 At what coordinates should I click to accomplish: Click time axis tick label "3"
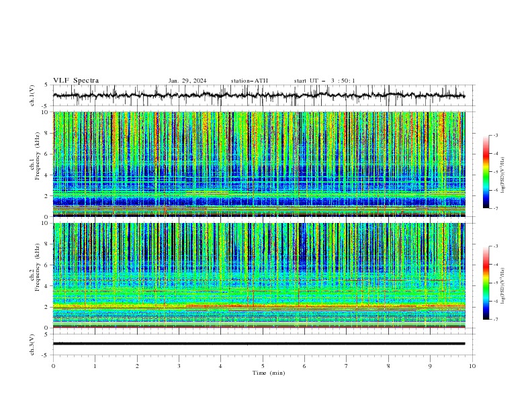pos(179,366)
